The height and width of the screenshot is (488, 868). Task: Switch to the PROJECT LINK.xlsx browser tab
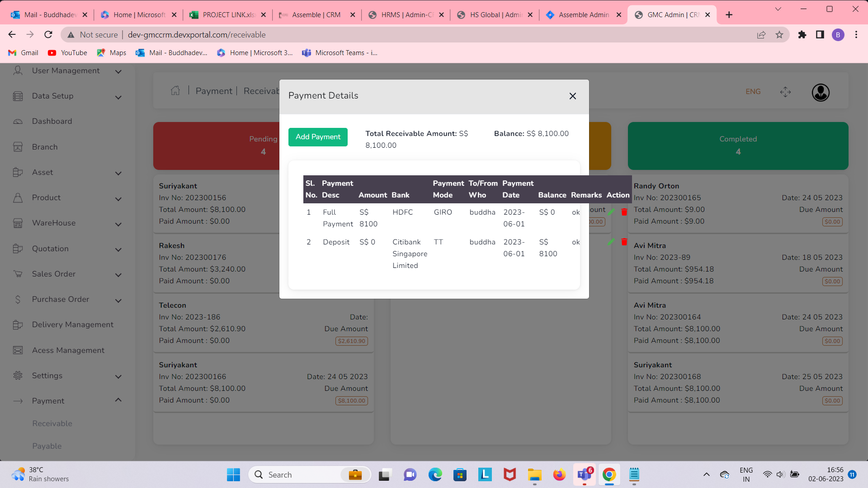tap(227, 14)
